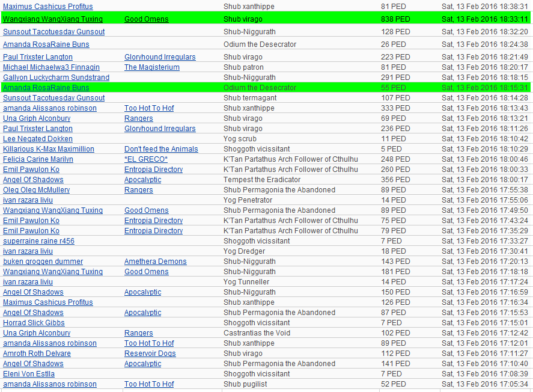The width and height of the screenshot is (533, 392).
Task: Select the Eleni Von Estlla link
Action: [x=28, y=374]
